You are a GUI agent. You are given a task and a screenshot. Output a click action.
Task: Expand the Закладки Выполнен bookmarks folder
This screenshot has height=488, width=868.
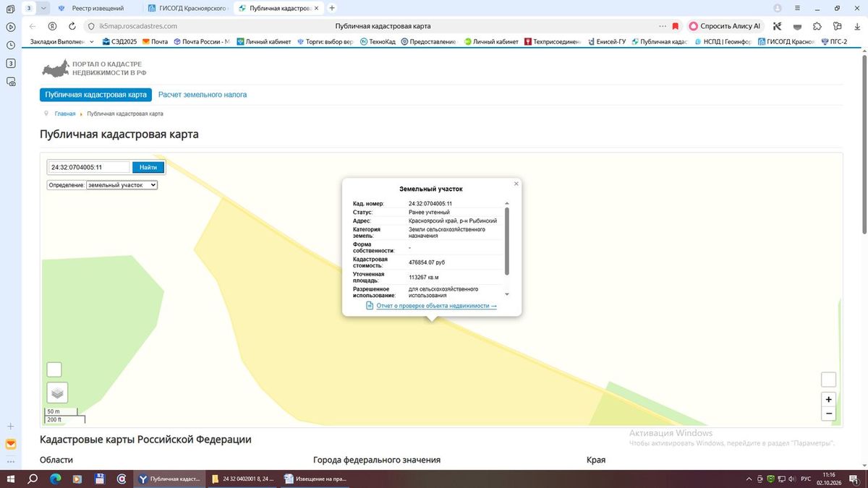click(x=61, y=42)
